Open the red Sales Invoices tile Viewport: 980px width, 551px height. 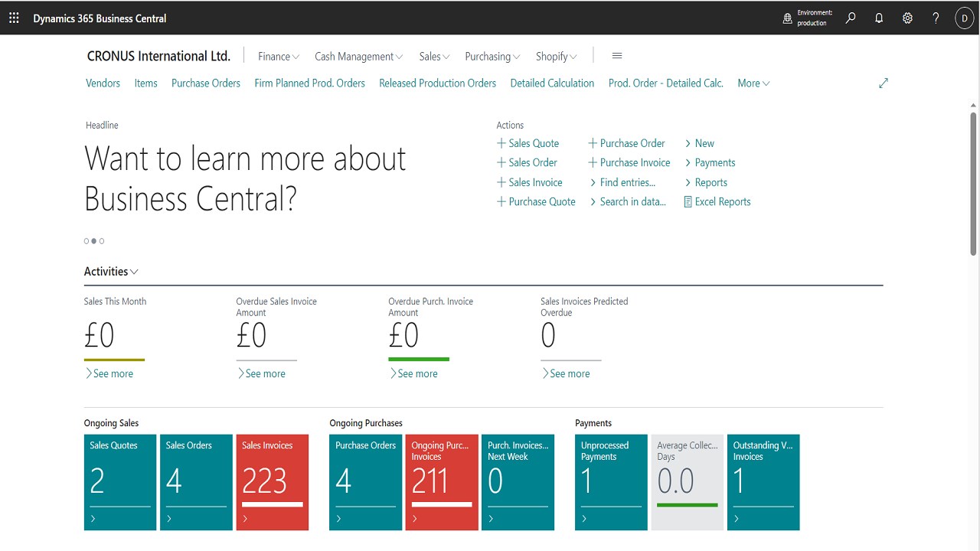[272, 482]
